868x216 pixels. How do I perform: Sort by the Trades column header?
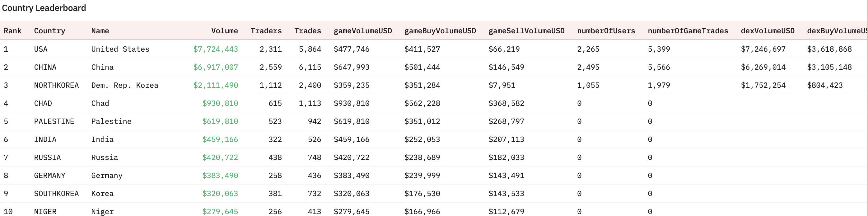307,31
